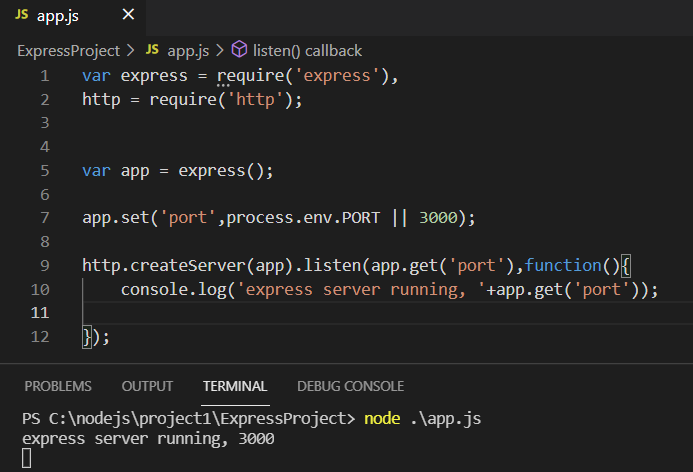This screenshot has height=472, width=693.
Task: Click the 'http' string on line 2
Action: coord(255,99)
